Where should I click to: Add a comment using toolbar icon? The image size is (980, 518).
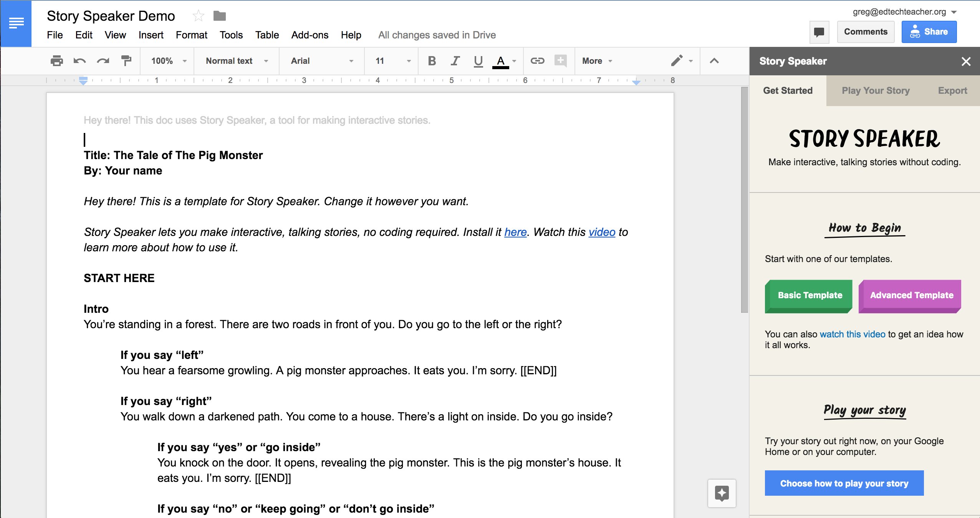(561, 61)
